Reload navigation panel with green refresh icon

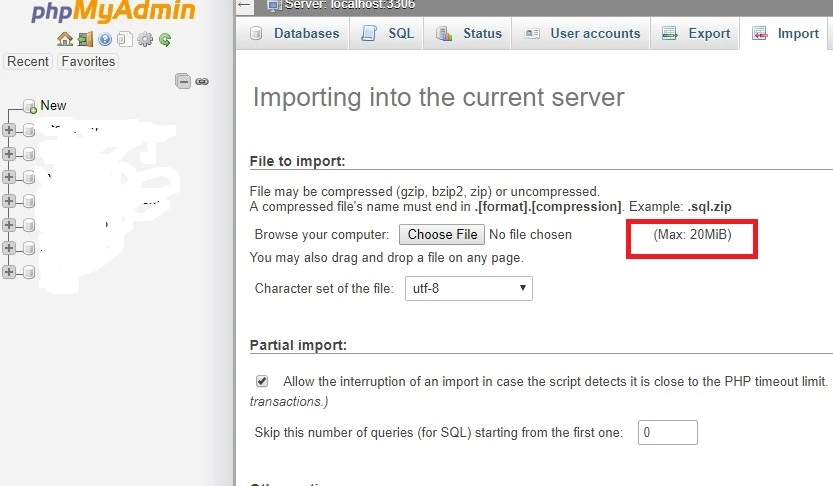165,39
